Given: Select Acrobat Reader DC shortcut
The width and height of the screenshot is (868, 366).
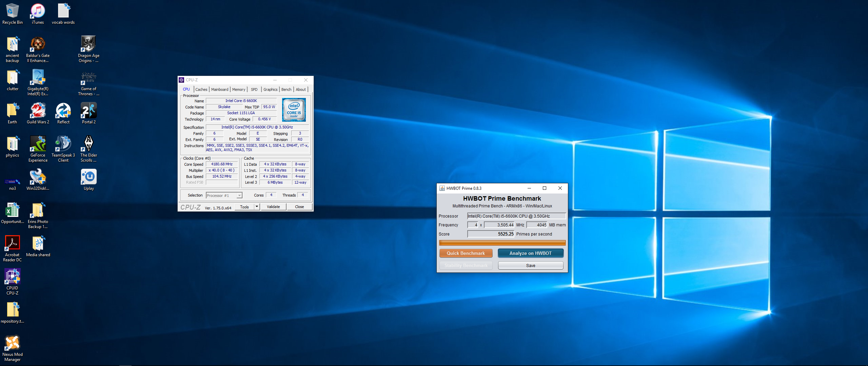Looking at the screenshot, I should [x=13, y=248].
